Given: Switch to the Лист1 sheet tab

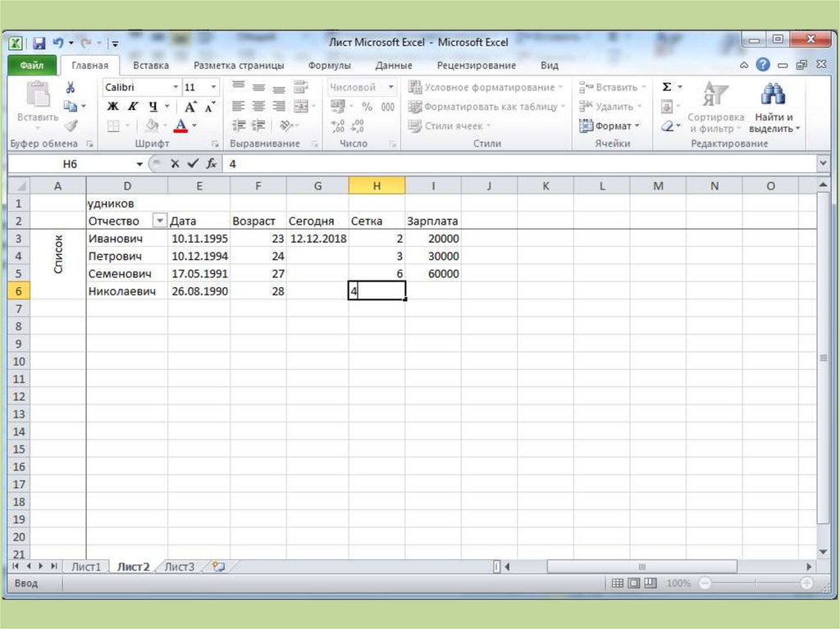Looking at the screenshot, I should (x=85, y=567).
